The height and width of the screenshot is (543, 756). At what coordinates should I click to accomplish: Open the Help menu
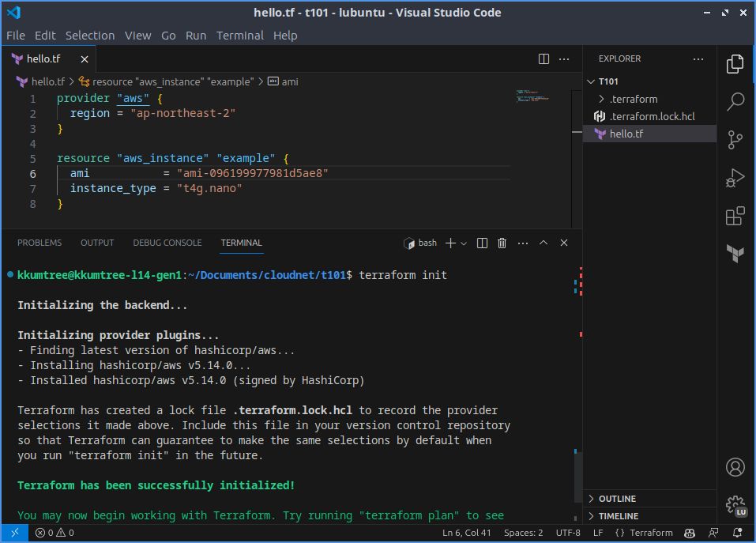tap(285, 36)
